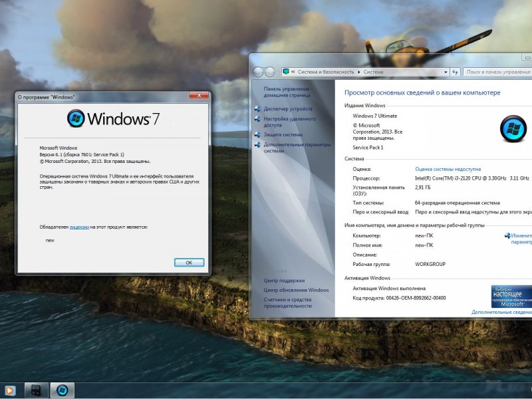The width and height of the screenshot is (532, 399).
Task: Click the Рабочая группа label
Action: pyautogui.click(x=371, y=264)
